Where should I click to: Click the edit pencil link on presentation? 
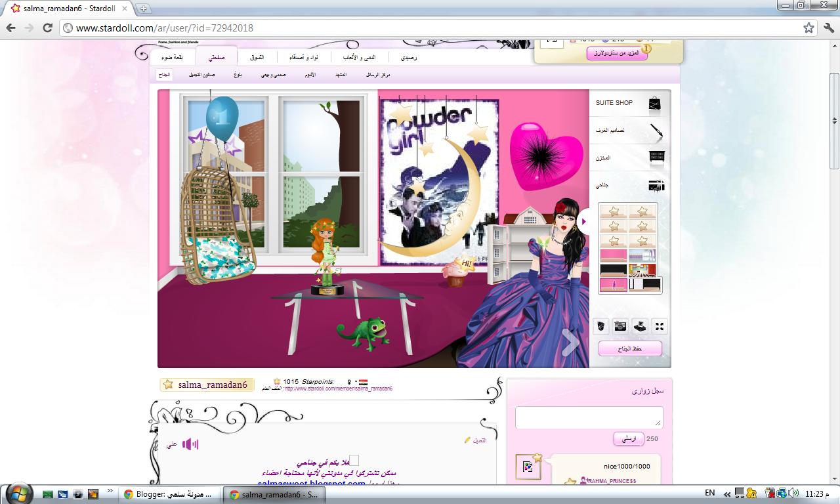[475, 440]
